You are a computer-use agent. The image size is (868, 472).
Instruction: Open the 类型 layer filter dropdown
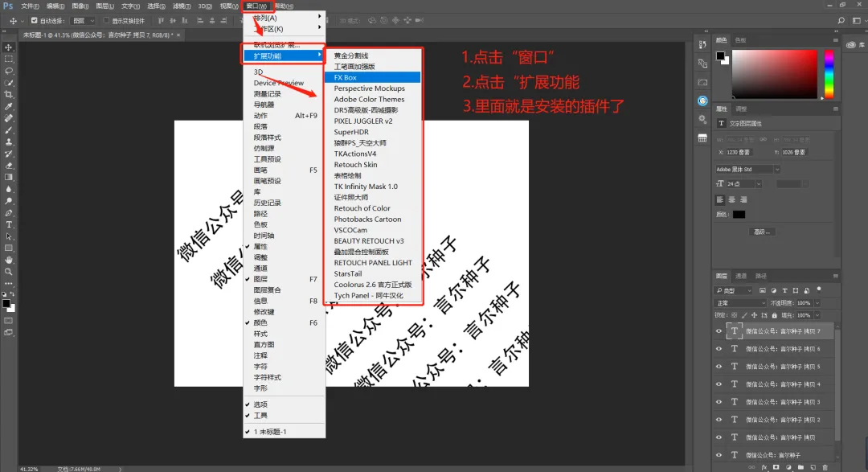[x=734, y=290]
